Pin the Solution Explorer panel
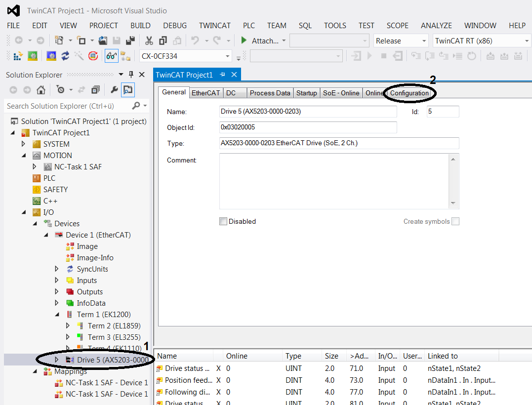The image size is (532, 405). coord(131,75)
